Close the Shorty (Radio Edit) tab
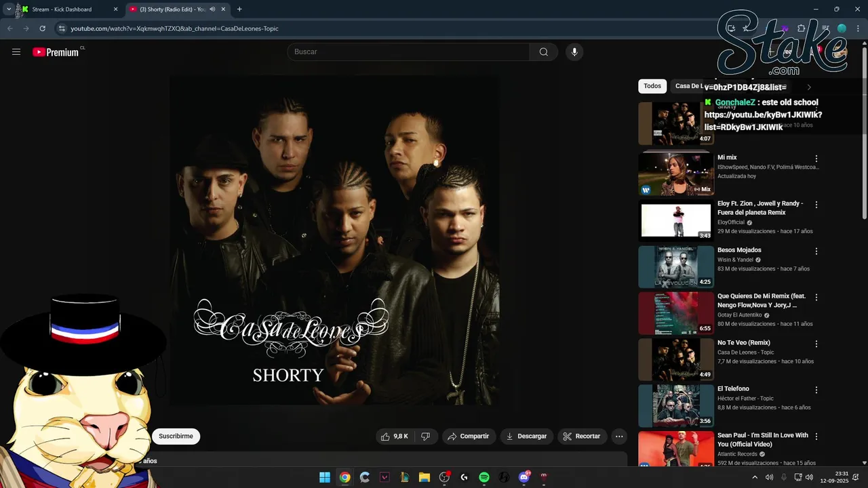The height and width of the screenshot is (488, 868). coord(223,9)
